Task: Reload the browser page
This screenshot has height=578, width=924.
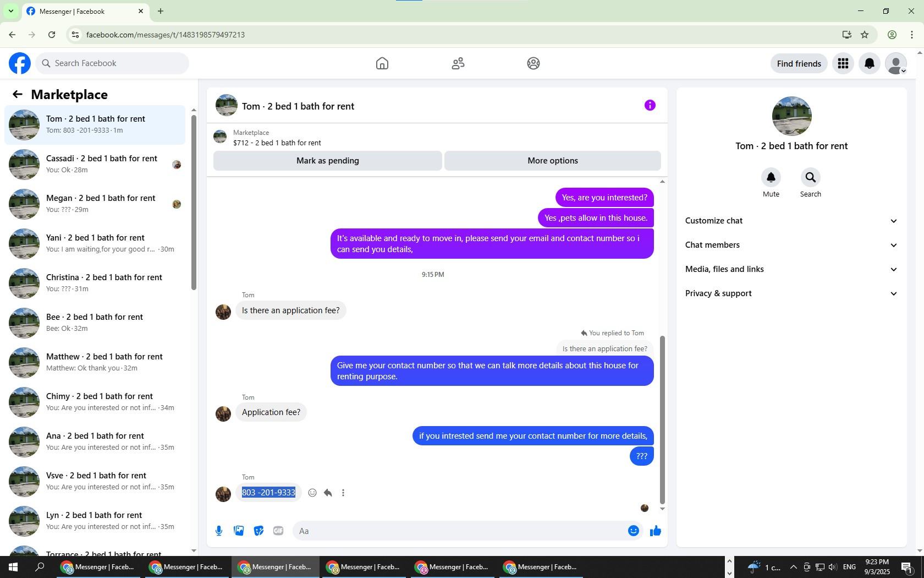Action: tap(52, 35)
